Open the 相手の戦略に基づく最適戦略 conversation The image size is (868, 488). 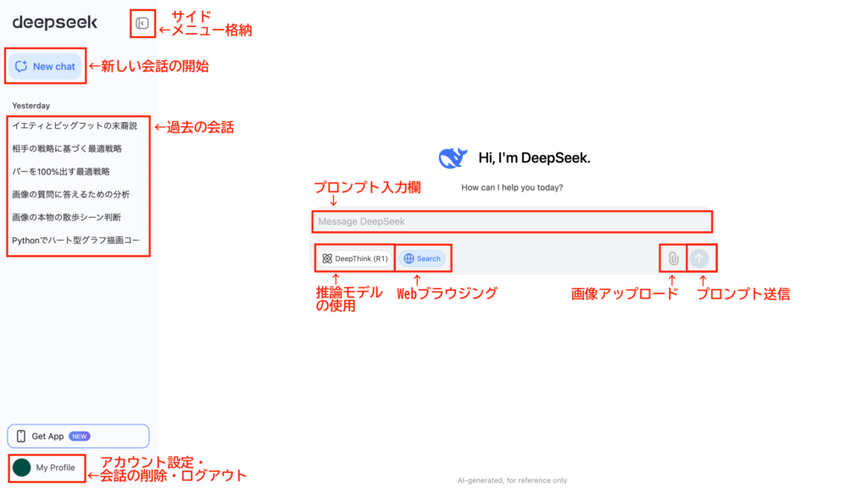[x=67, y=148]
